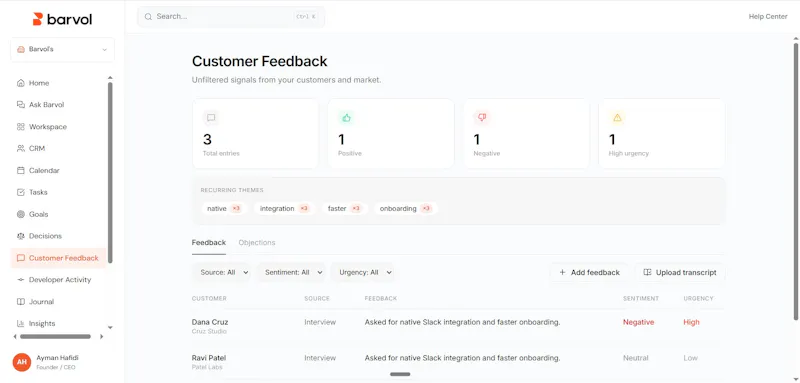
Task: Open the Urgency: All filter dropdown
Action: (362, 272)
